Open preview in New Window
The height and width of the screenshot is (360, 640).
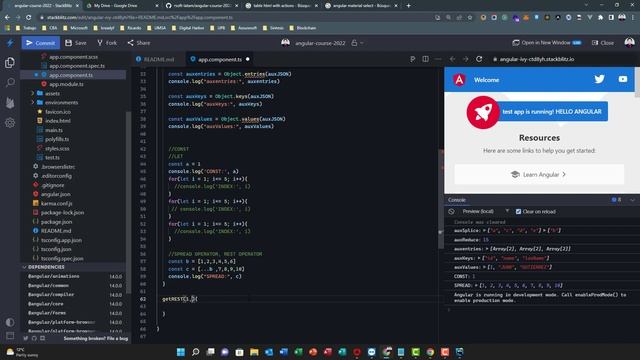pyautogui.click(x=546, y=43)
